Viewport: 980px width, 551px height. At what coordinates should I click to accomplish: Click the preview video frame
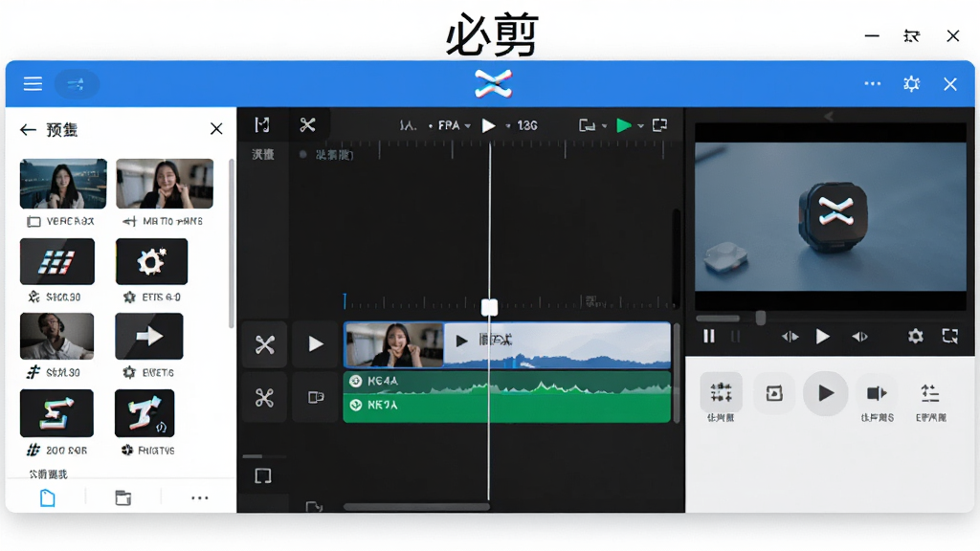click(831, 217)
